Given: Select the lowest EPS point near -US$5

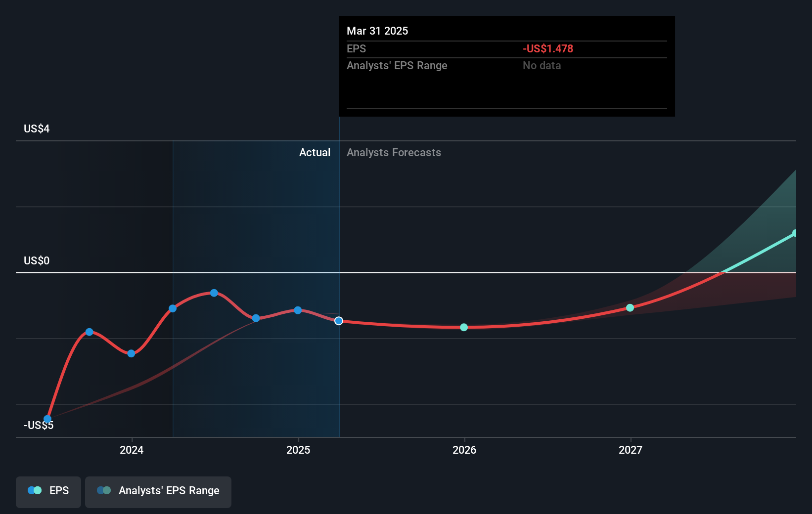Looking at the screenshot, I should pos(47,419).
